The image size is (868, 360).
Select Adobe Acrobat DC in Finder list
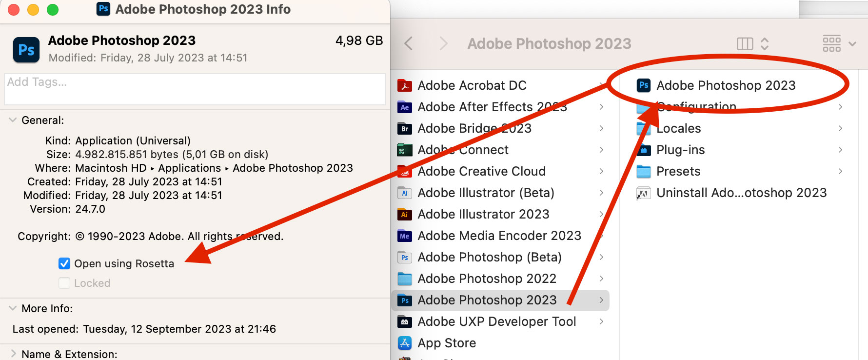click(500, 85)
